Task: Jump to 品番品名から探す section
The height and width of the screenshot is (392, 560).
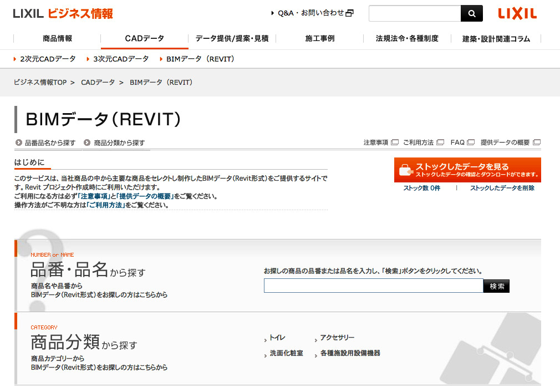Action: coord(50,143)
